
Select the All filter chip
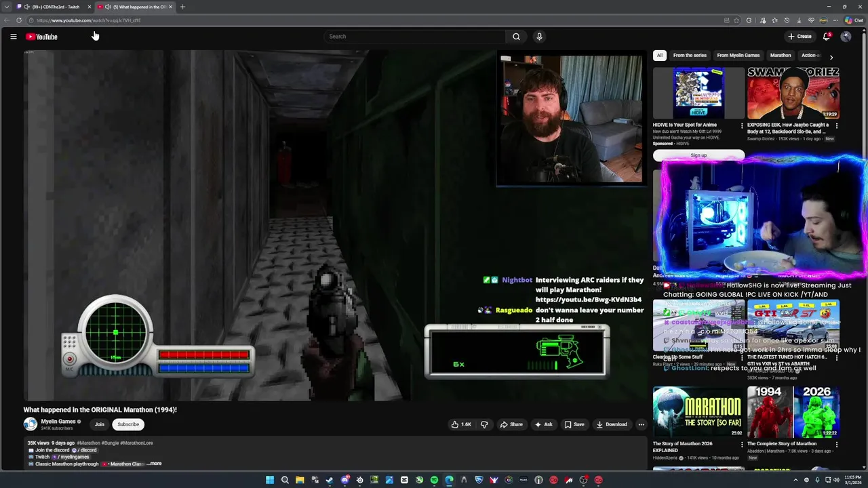coord(660,56)
